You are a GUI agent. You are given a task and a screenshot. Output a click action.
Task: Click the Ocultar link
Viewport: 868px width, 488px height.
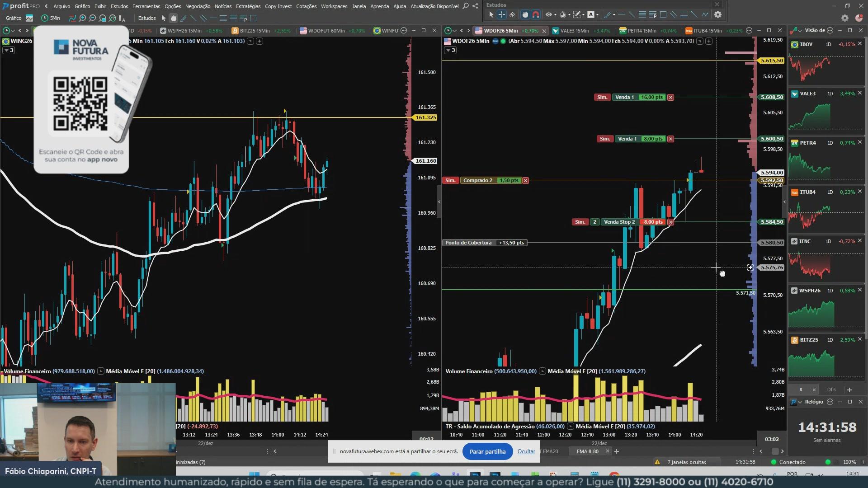click(x=526, y=451)
